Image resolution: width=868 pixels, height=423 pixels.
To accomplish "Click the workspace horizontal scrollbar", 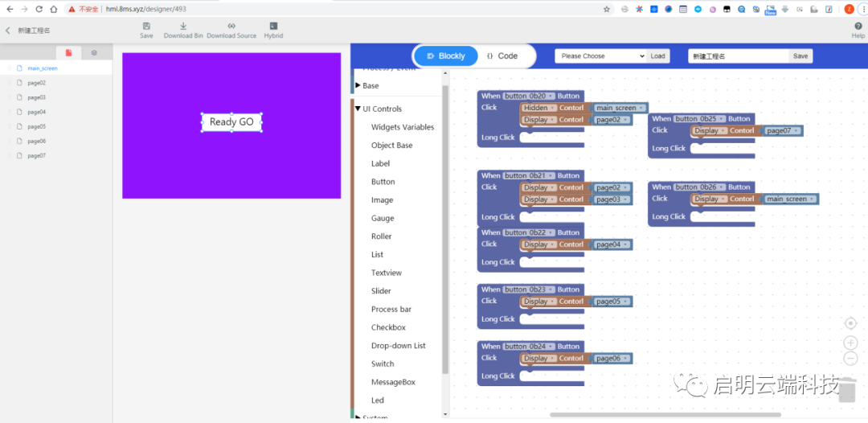I will click(x=665, y=414).
